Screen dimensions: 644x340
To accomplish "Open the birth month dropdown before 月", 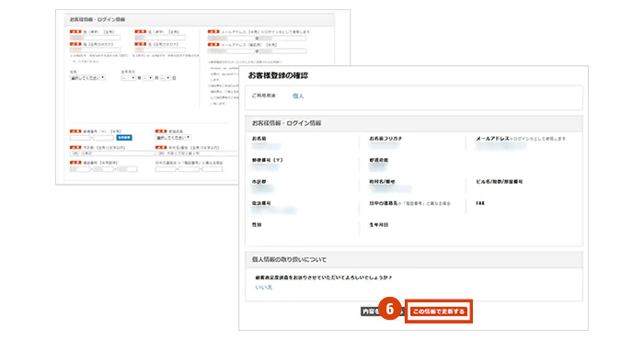I will [148, 78].
